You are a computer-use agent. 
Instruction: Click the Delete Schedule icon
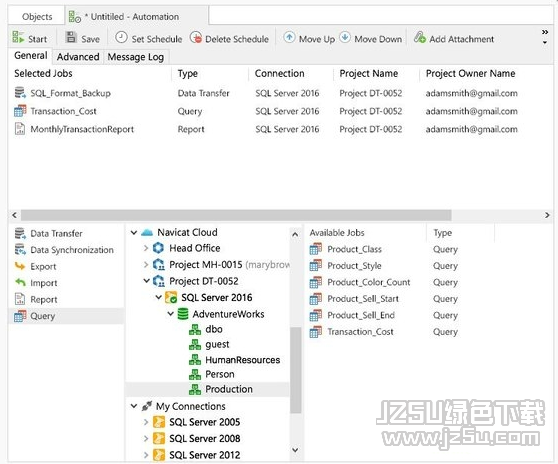click(196, 37)
